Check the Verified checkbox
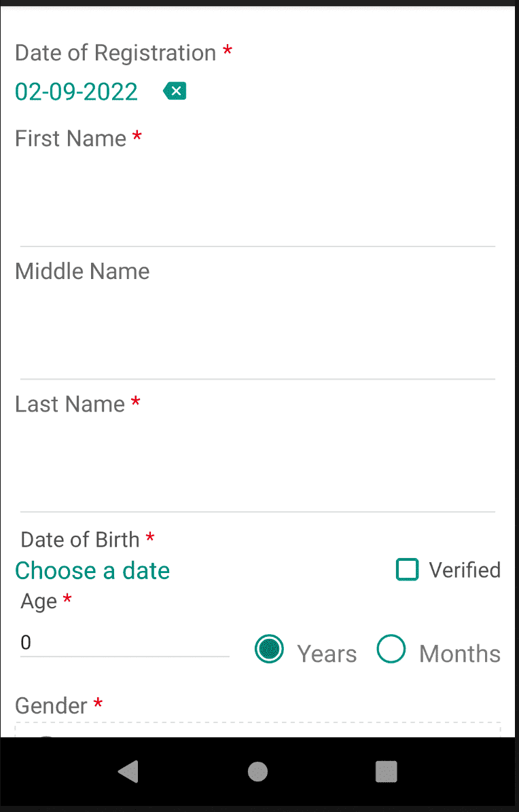This screenshot has width=519, height=812. coord(407,570)
